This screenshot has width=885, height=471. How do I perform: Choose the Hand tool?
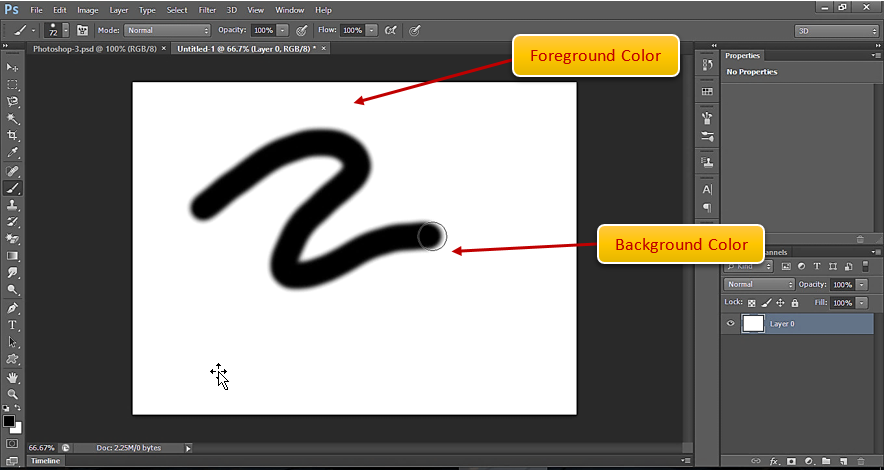coord(13,377)
